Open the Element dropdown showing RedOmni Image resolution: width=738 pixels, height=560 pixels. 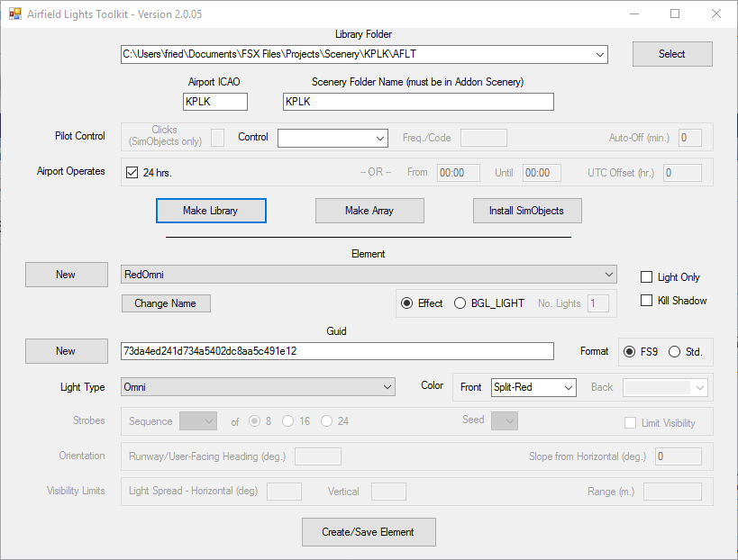(369, 275)
